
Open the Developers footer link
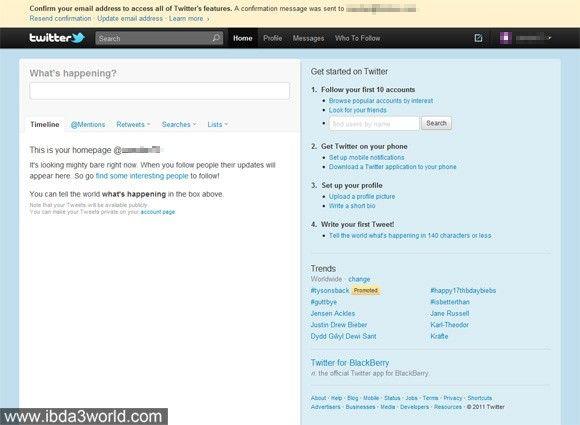414,407
